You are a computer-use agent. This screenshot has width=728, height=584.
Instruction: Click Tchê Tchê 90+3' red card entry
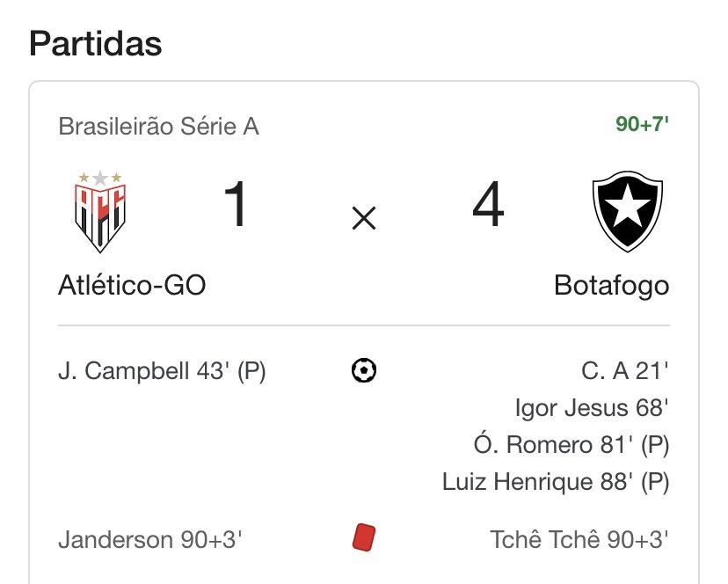pos(579,539)
